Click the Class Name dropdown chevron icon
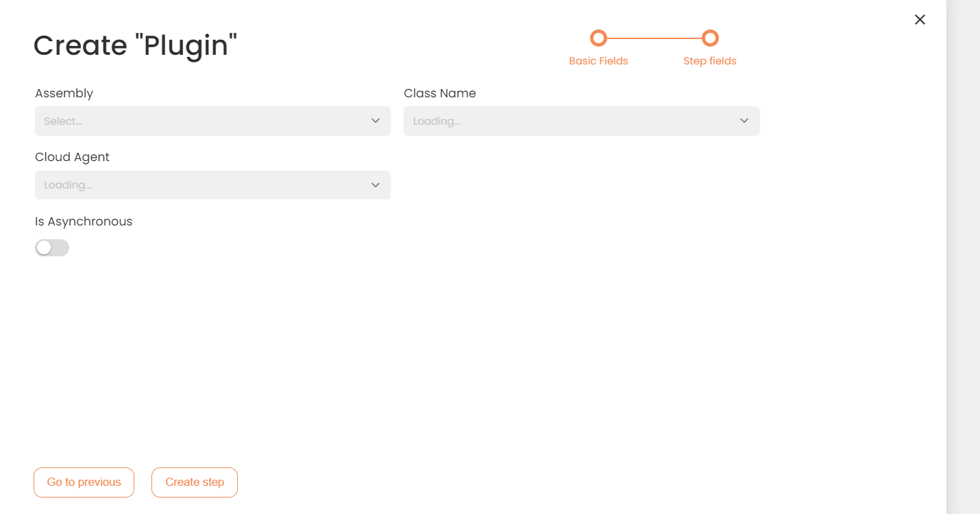 (744, 121)
